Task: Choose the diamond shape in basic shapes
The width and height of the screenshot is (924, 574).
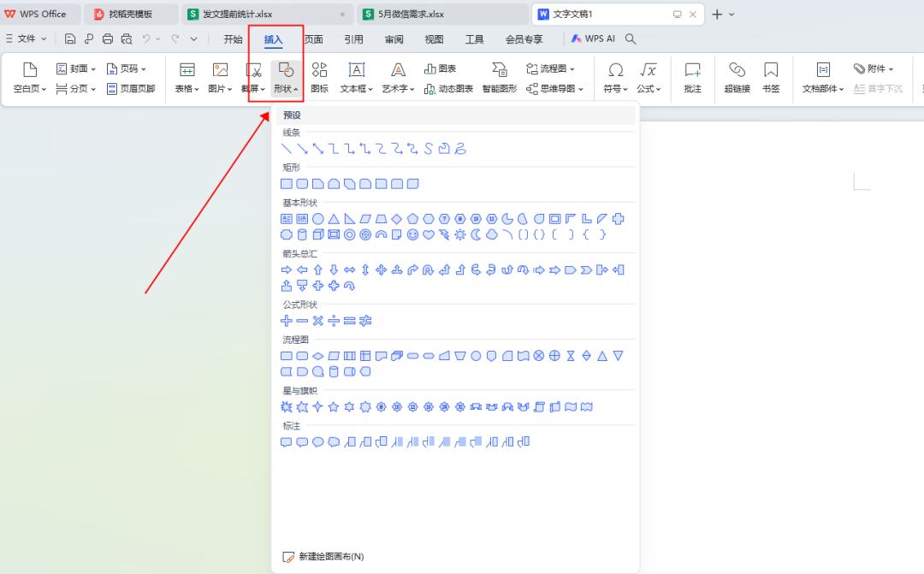Action: (397, 219)
